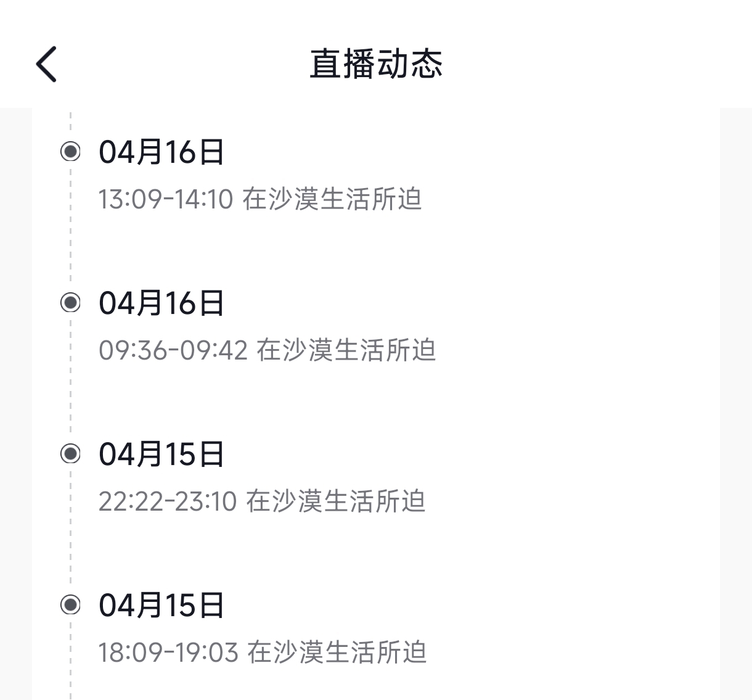Tap the back arrow icon

pyautogui.click(x=47, y=64)
